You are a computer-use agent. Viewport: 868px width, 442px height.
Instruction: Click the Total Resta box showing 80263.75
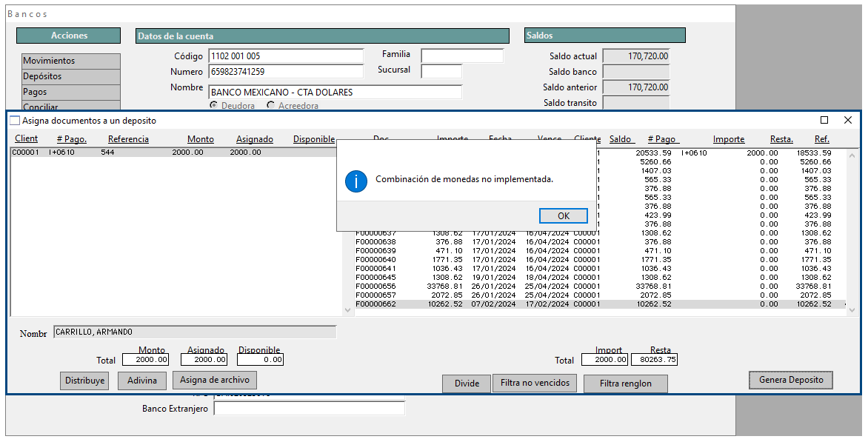[x=654, y=360]
